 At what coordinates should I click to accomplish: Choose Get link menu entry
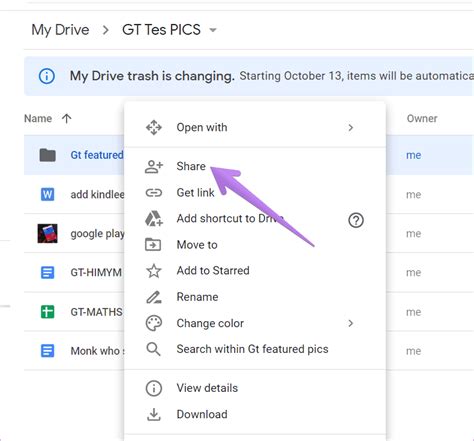(255, 193)
